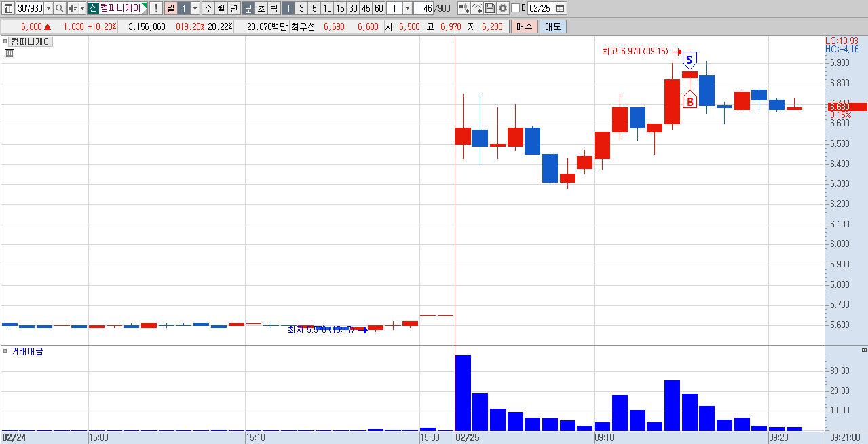This screenshot has height=444, width=868.
Task: Expand the speaker options dropdown arrow
Action: click(82, 8)
